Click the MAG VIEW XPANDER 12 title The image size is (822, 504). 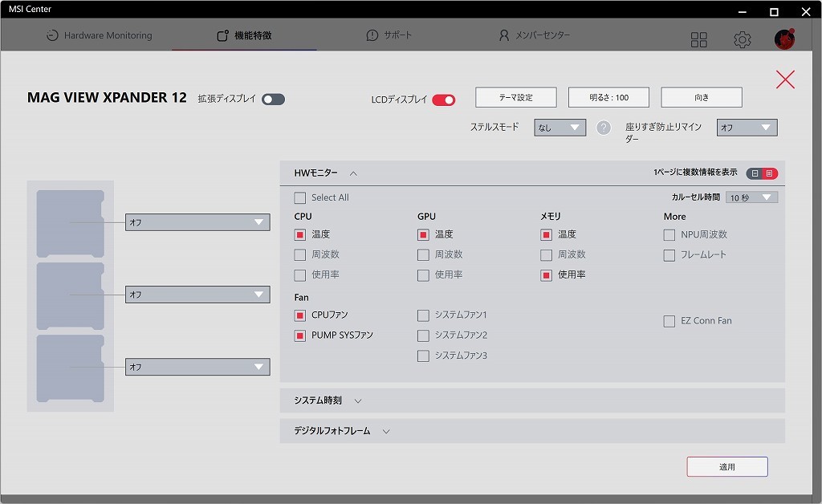tap(107, 97)
